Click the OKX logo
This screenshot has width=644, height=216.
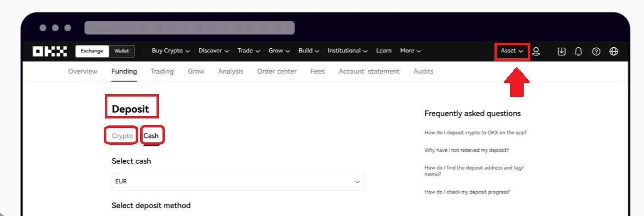[50, 51]
